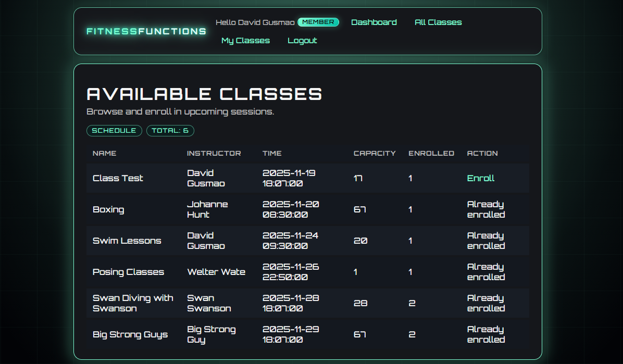Open the Dashboard page
The width and height of the screenshot is (623, 364).
(374, 22)
